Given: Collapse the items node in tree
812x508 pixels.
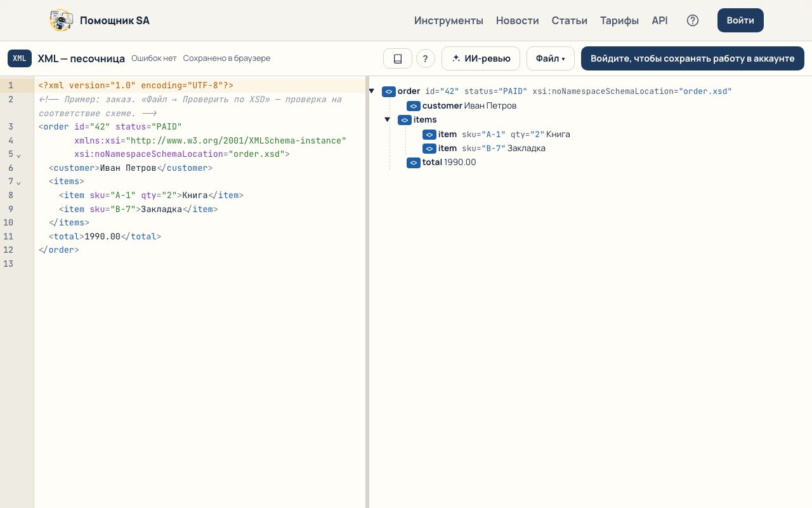Looking at the screenshot, I should coord(388,119).
